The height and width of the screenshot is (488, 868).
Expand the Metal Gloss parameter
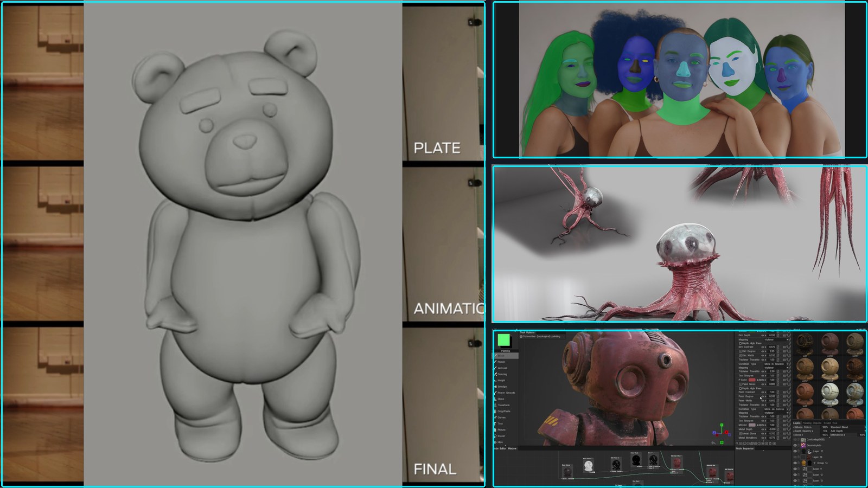coord(741,433)
